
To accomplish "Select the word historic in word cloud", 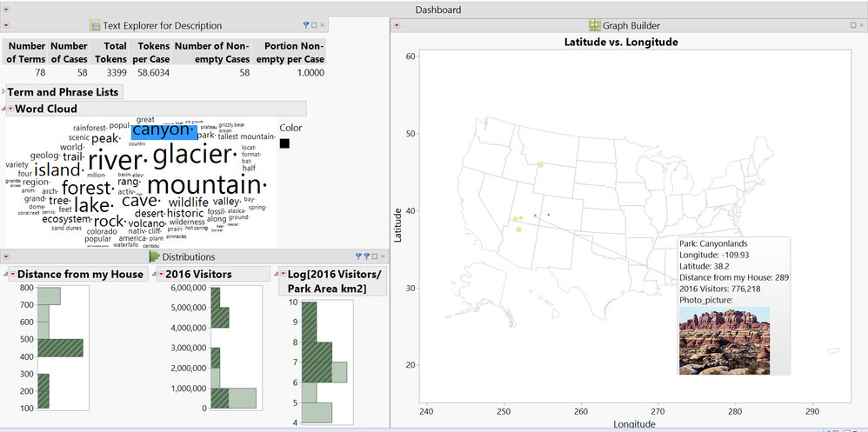I will click(x=186, y=214).
